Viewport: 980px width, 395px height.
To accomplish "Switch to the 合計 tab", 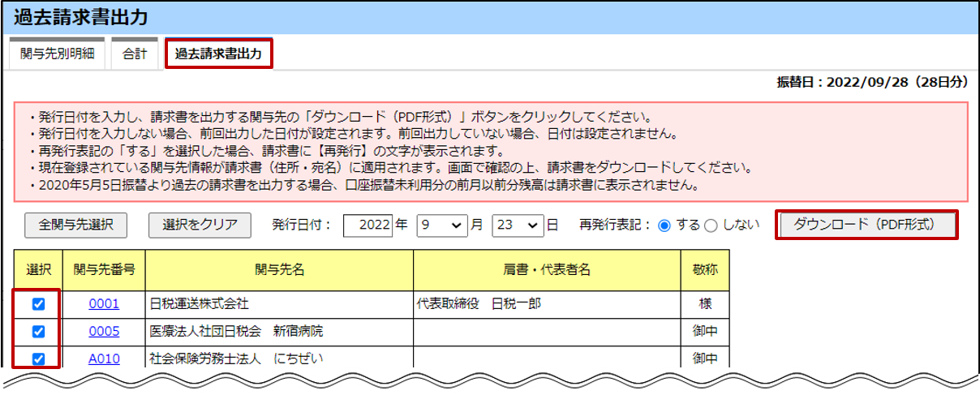I will point(134,55).
